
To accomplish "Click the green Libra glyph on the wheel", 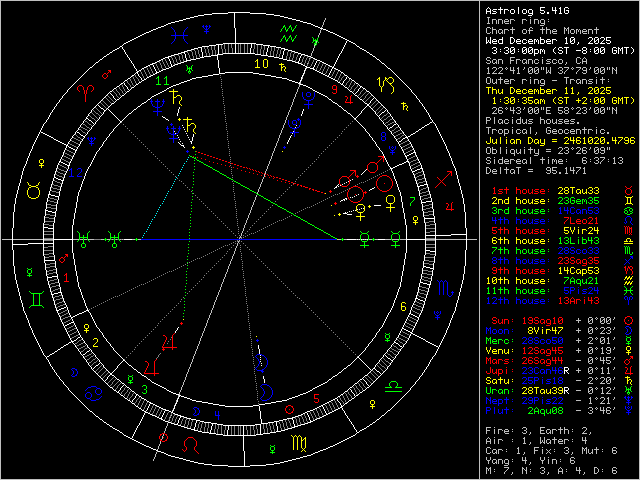I will (x=395, y=383).
